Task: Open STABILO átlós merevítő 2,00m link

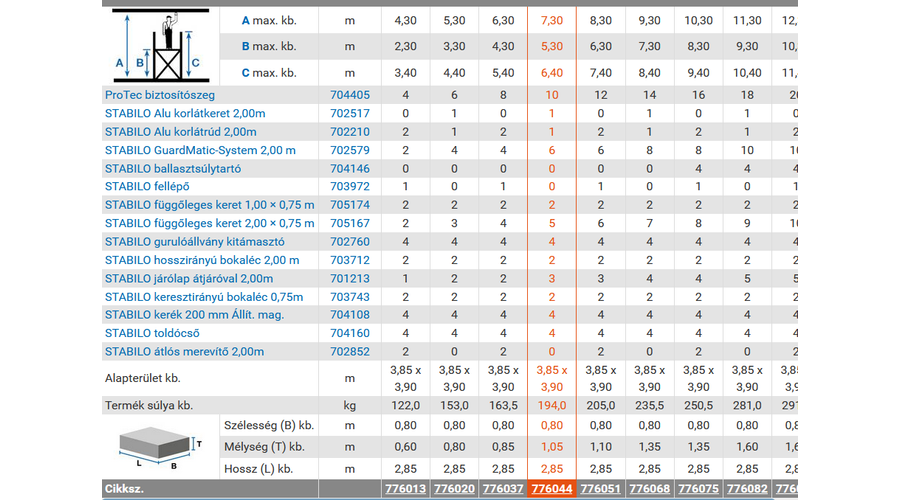Action: 184,352
